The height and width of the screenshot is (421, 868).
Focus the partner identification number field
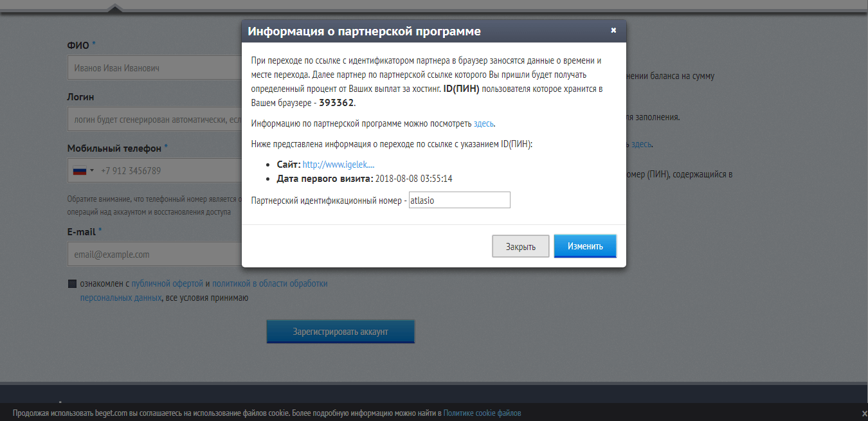coord(459,200)
